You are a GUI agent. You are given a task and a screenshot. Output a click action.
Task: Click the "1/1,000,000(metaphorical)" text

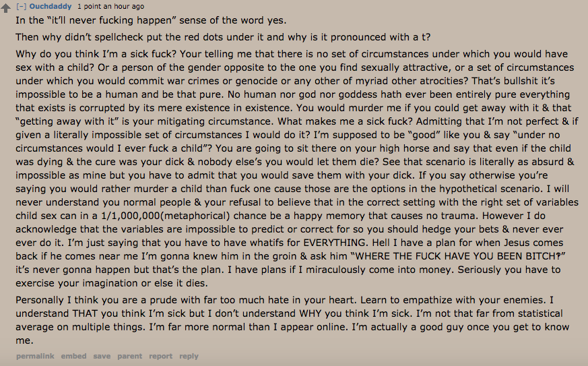(x=166, y=216)
